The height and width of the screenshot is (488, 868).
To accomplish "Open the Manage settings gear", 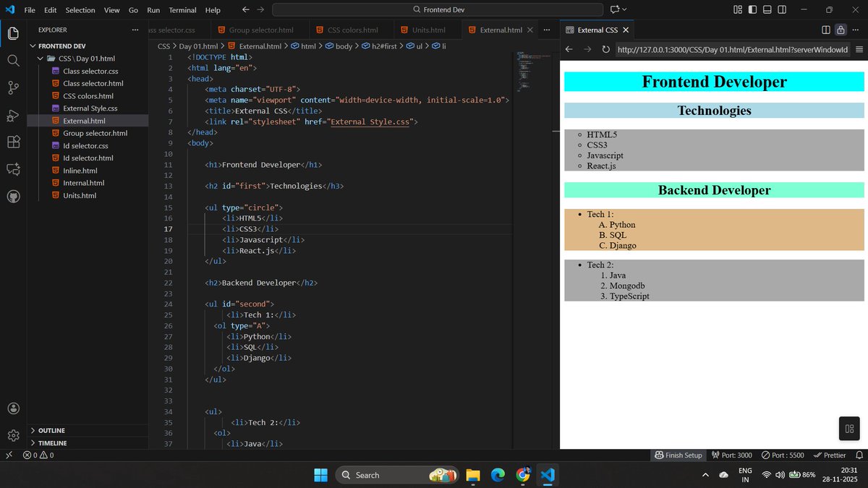I will [x=13, y=435].
